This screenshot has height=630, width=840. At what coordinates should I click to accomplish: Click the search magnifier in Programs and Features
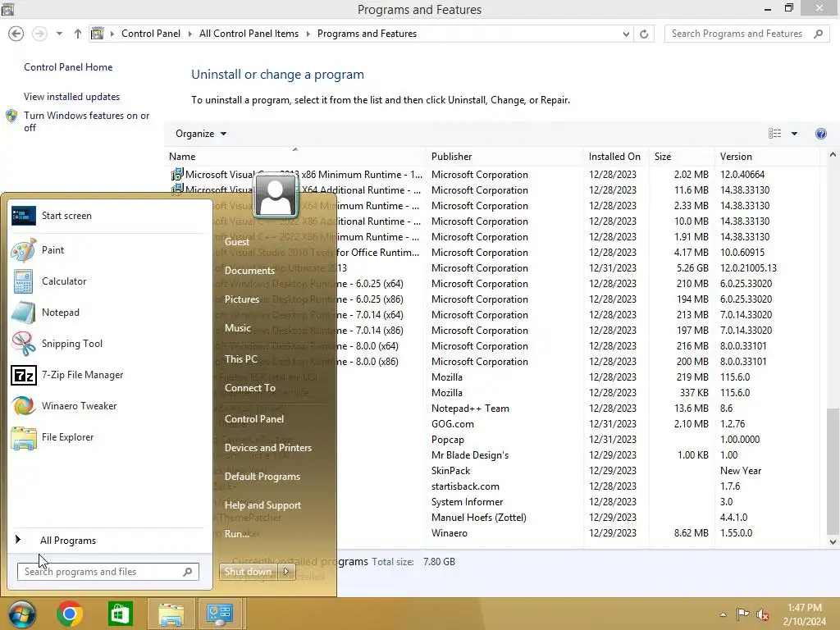point(818,34)
